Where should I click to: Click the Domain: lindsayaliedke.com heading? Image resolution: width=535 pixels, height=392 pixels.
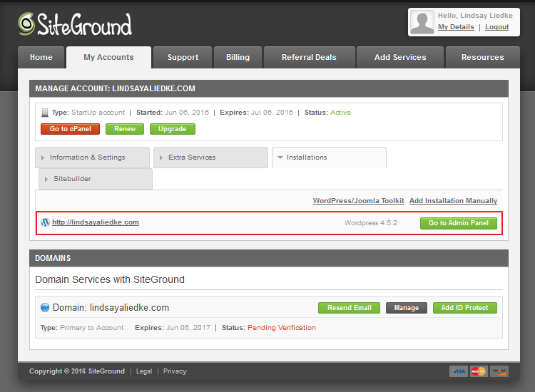[111, 307]
